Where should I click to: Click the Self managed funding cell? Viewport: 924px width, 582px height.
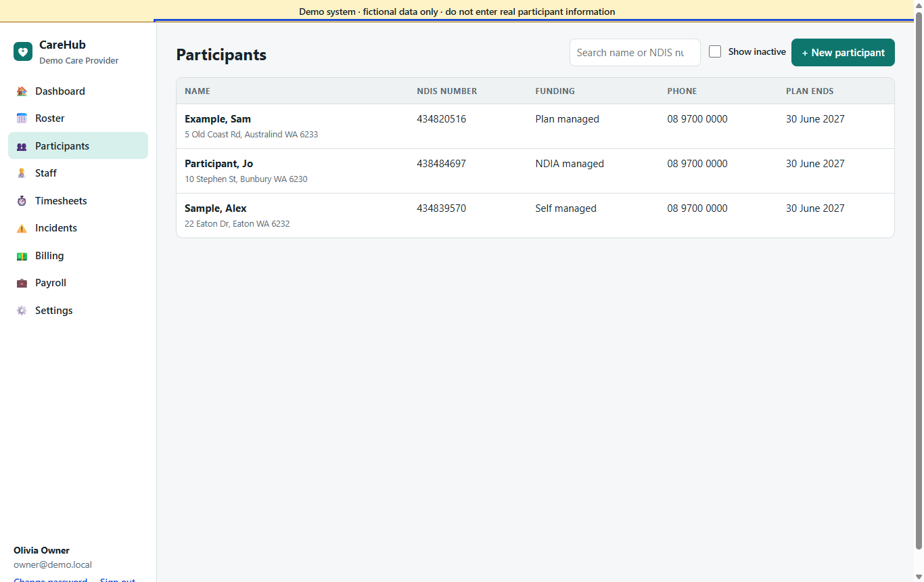point(565,208)
